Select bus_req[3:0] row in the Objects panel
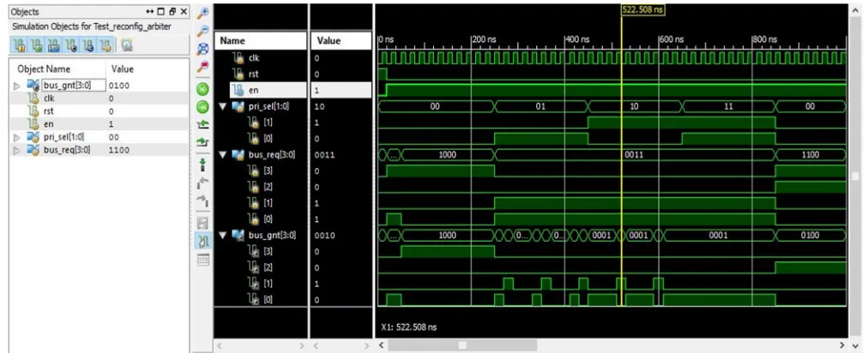The image size is (868, 353). click(x=100, y=150)
